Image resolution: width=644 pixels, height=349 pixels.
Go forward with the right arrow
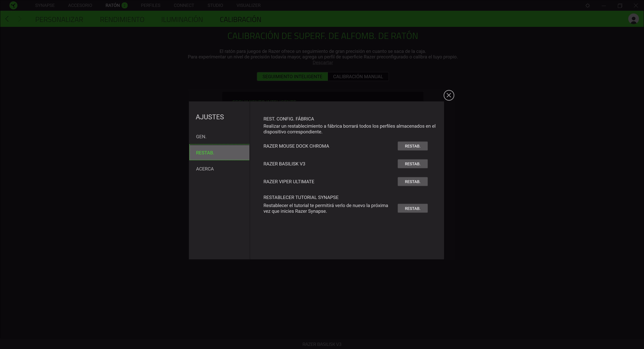[20, 19]
